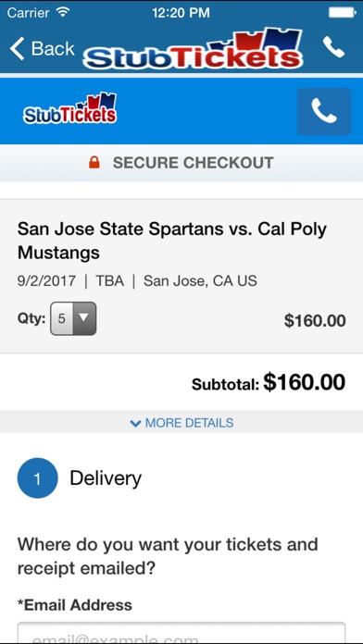The width and height of the screenshot is (363, 644).
Task: Click the San Jose State Spartans event title
Action: pyautogui.click(x=172, y=241)
